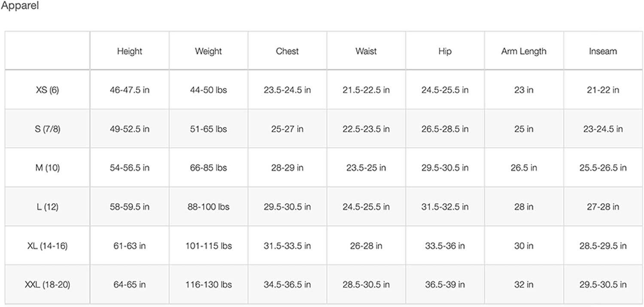This screenshot has width=644, height=307.
Task: Click the 44-50 lbs weight cell
Action: 208,90
